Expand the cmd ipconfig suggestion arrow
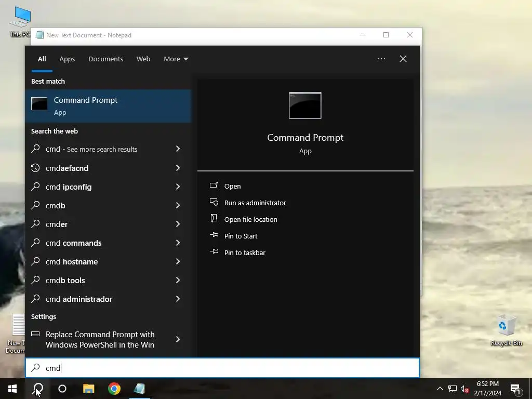This screenshot has height=399, width=532. pyautogui.click(x=178, y=187)
